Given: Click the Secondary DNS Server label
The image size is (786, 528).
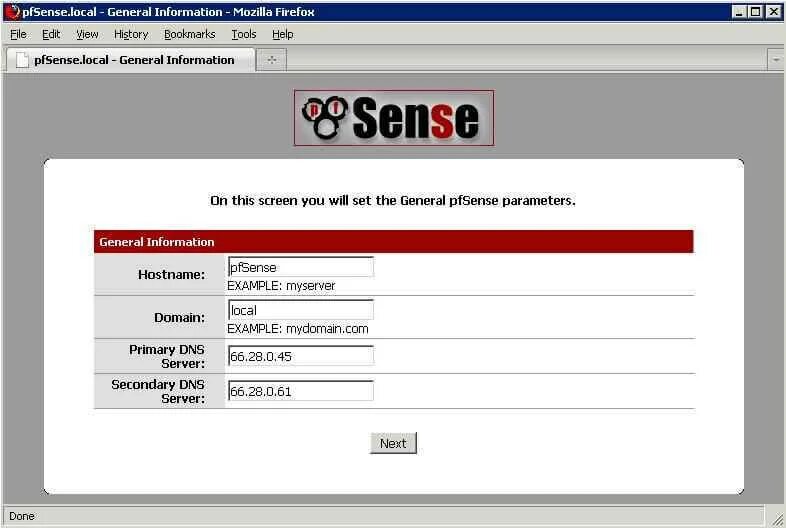Looking at the screenshot, I should coord(158,392).
